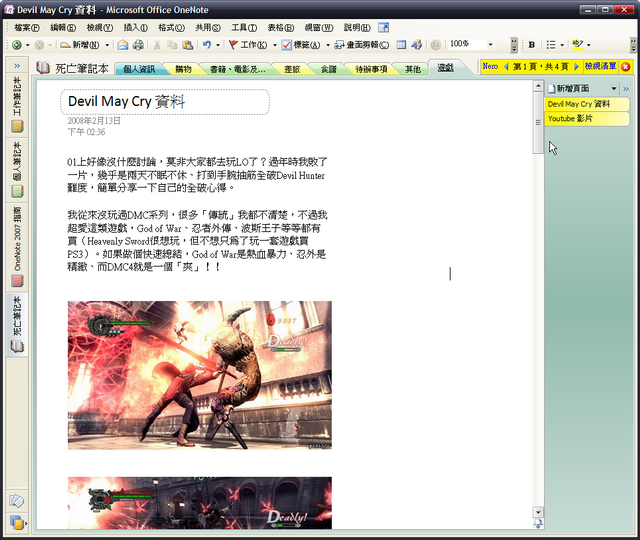640x540 pixels.
Task: Click the full page view icon
Action: click(x=401, y=45)
